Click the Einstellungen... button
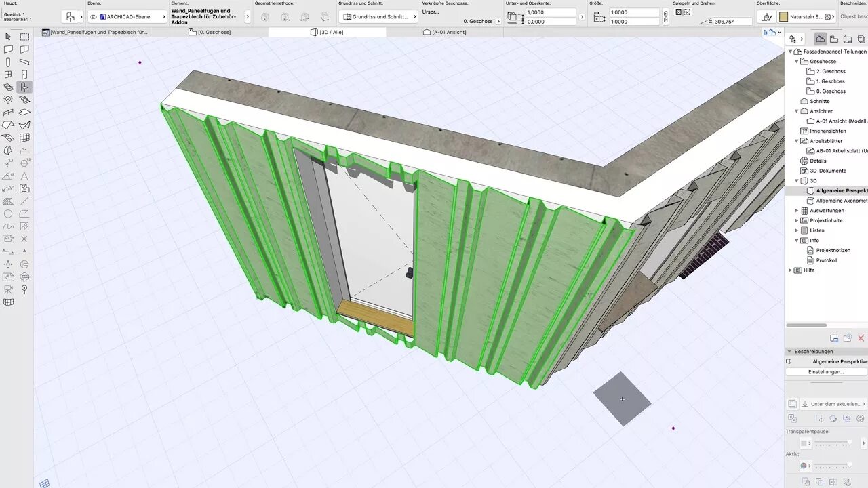This screenshot has height=488, width=868. click(825, 371)
